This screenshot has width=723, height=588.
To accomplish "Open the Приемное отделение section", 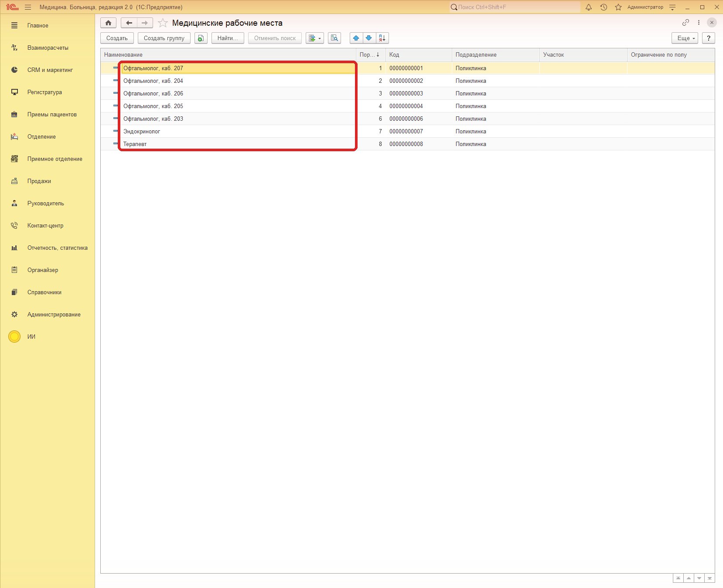I will tap(48, 159).
